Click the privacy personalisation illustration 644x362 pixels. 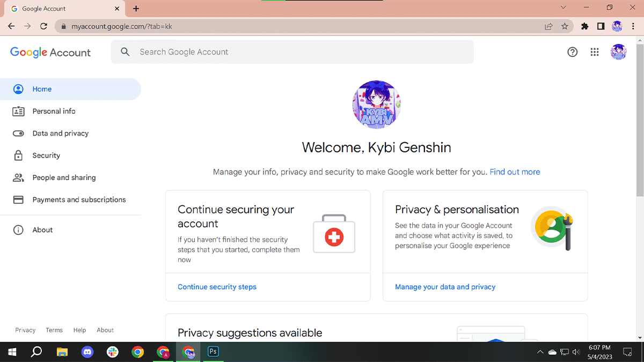(x=552, y=229)
